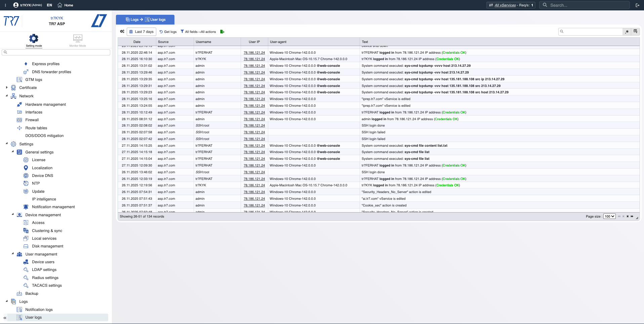This screenshot has height=324, width=644.
Task: Open Firewall settings from sidebar
Action: point(32,120)
